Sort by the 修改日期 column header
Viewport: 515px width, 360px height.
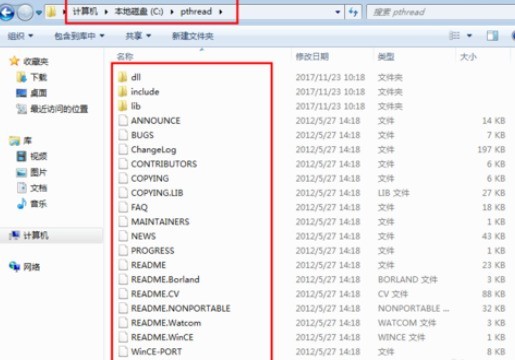tap(312, 57)
